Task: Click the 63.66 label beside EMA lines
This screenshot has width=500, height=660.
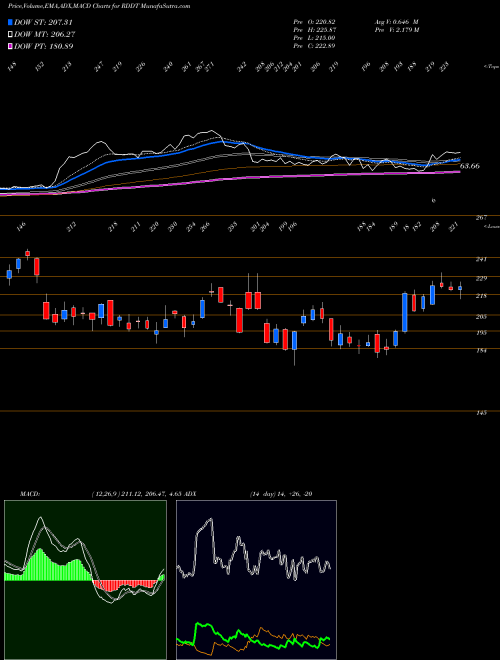Action: tap(470, 166)
